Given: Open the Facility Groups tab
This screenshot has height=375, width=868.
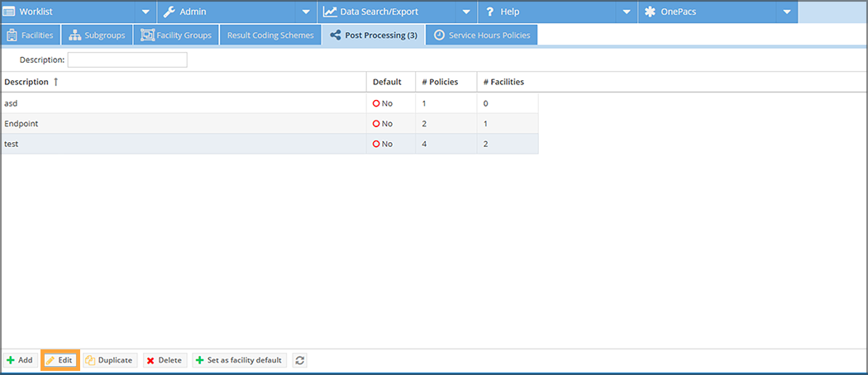Looking at the screenshot, I should click(176, 36).
